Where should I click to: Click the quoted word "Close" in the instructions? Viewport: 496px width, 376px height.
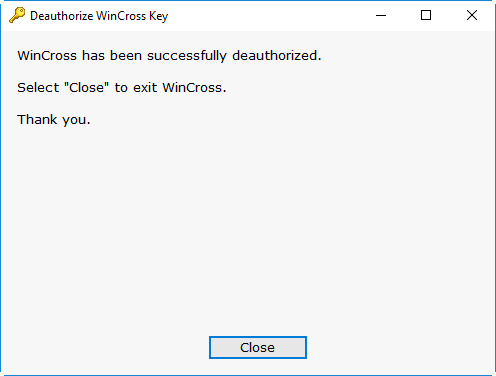pyautogui.click(x=86, y=87)
